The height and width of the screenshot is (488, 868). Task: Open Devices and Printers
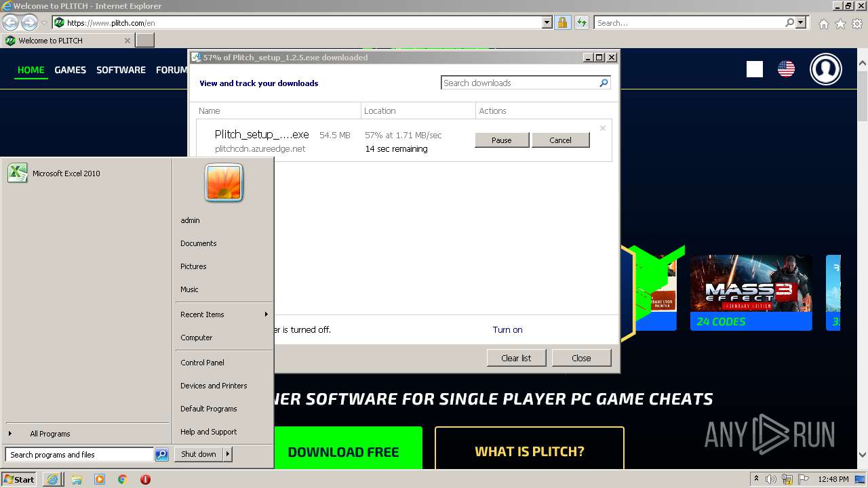(214, 386)
